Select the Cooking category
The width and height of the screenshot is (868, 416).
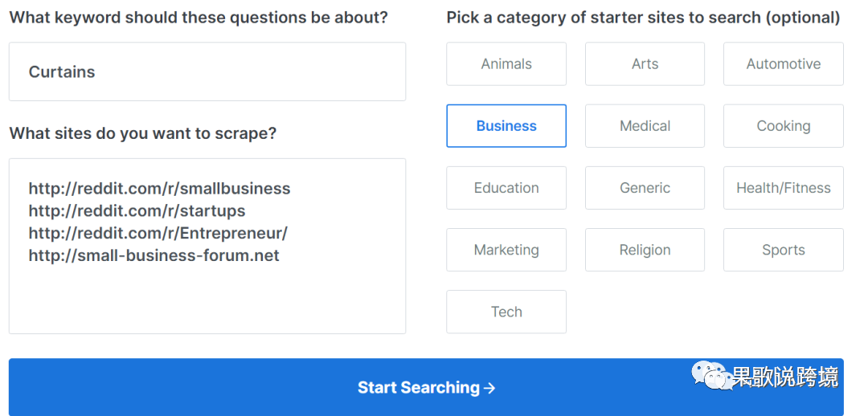tap(784, 126)
